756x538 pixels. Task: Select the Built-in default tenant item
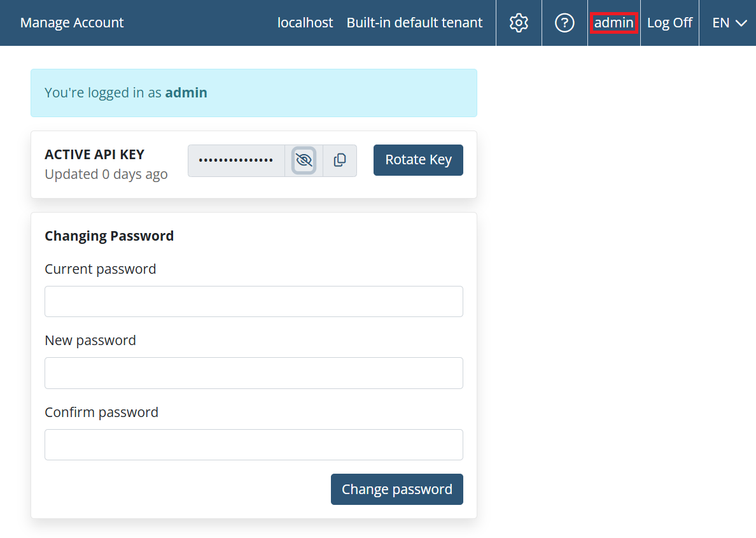tap(415, 23)
